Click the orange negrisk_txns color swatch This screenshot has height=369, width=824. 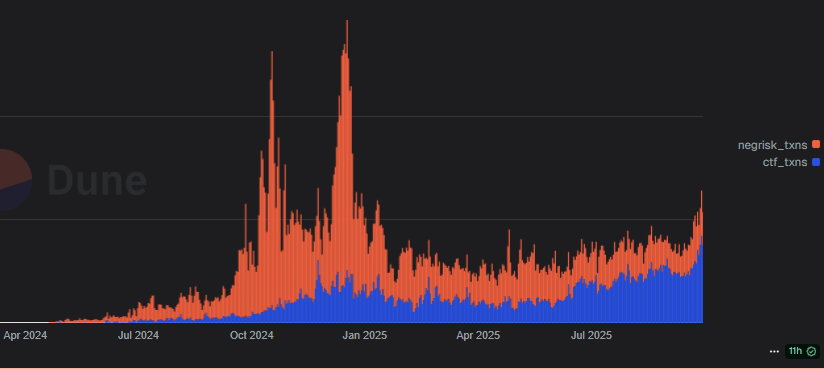pos(816,145)
